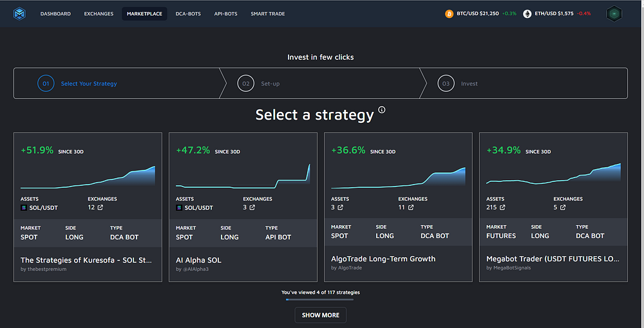Open the 12 exchanges external link icon
This screenshot has height=328, width=644.
100,208
